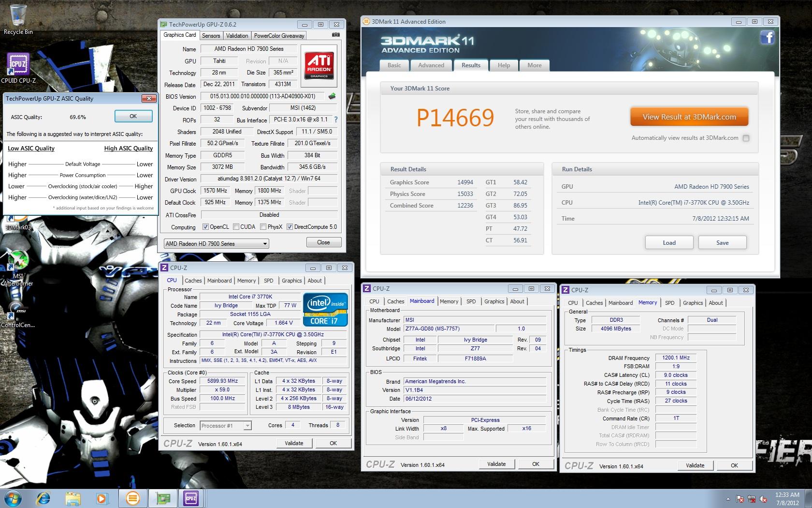812x508 pixels.
Task: Switch to the Basic tab in 3DMark 11
Action: click(394, 65)
